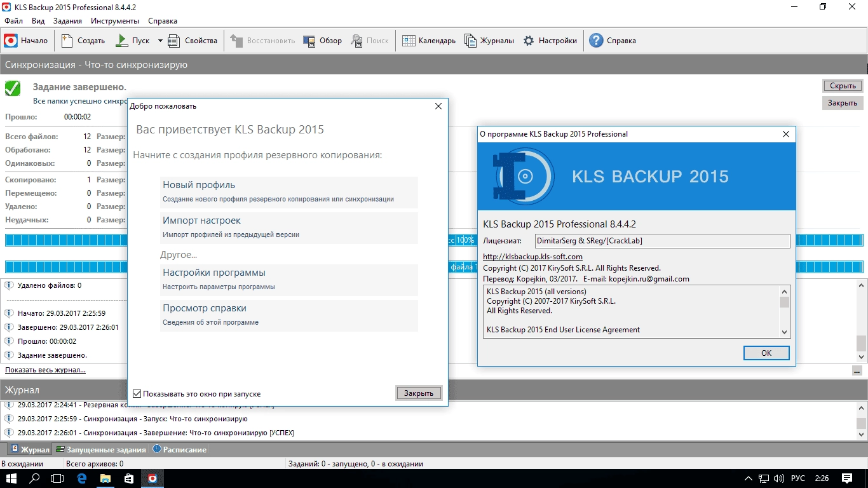Open the Windows Start button
This screenshot has width=868, height=488.
pyautogui.click(x=10, y=478)
